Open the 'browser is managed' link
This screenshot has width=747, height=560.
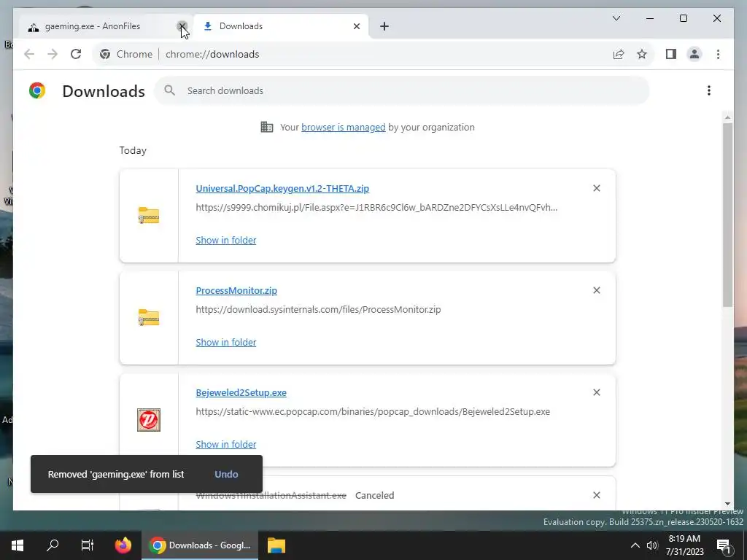[x=344, y=127]
